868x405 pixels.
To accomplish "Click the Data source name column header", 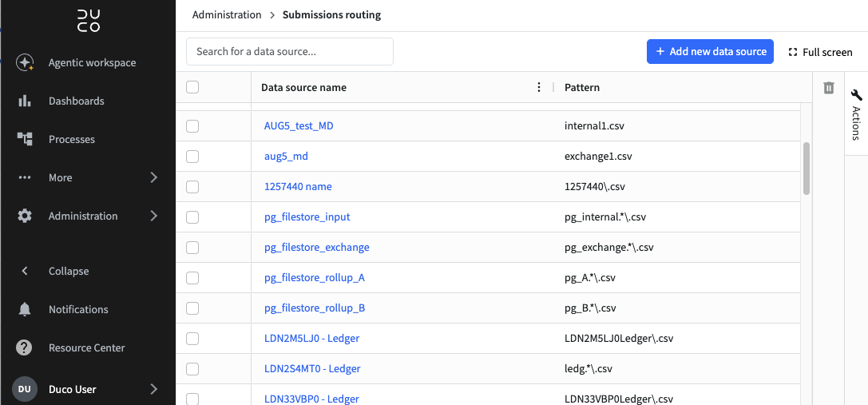I will click(x=304, y=88).
